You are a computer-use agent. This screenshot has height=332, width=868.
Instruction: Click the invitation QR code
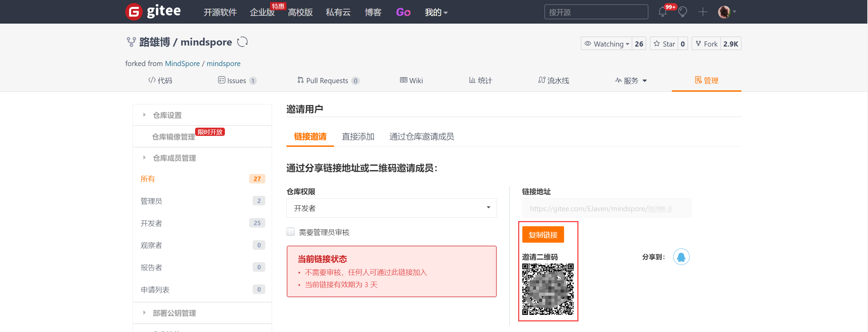[548, 289]
